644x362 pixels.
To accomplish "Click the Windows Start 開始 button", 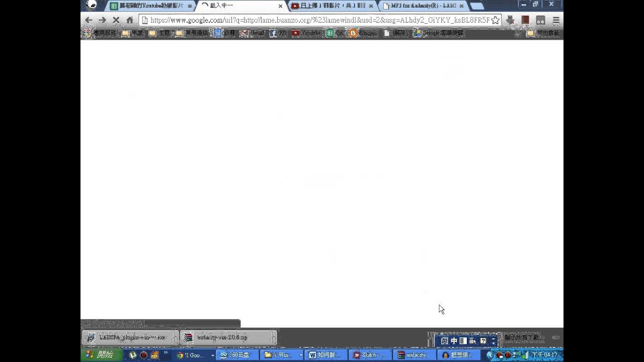I will (x=101, y=355).
